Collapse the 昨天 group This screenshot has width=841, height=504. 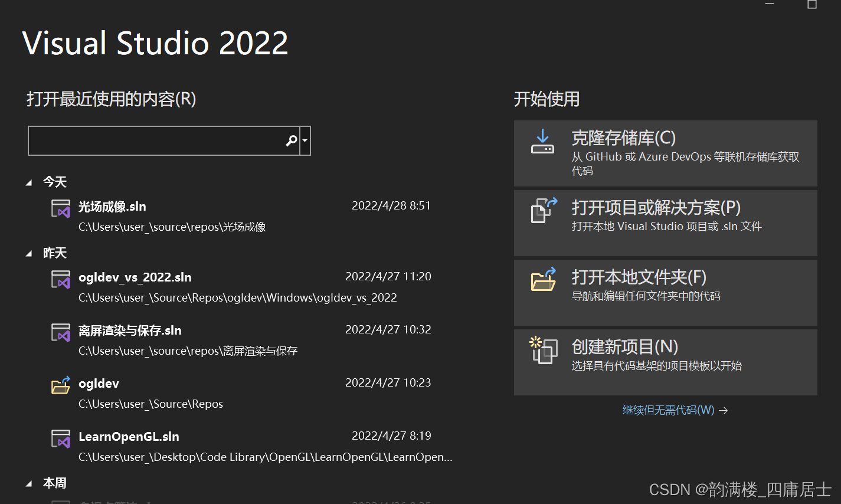[x=29, y=254]
